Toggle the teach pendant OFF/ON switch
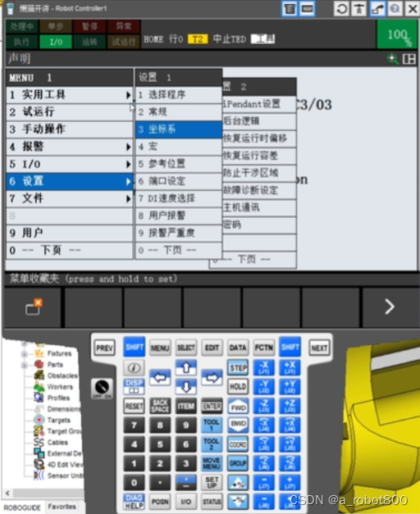420x514 pixels. coord(102,389)
